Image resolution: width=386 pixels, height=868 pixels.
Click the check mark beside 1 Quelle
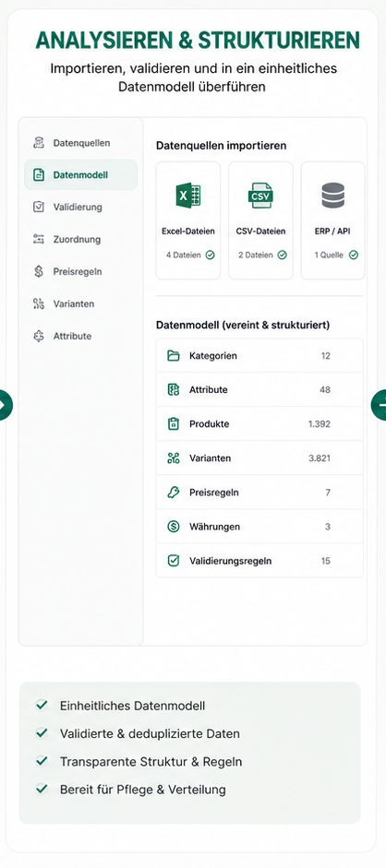pyautogui.click(x=354, y=256)
